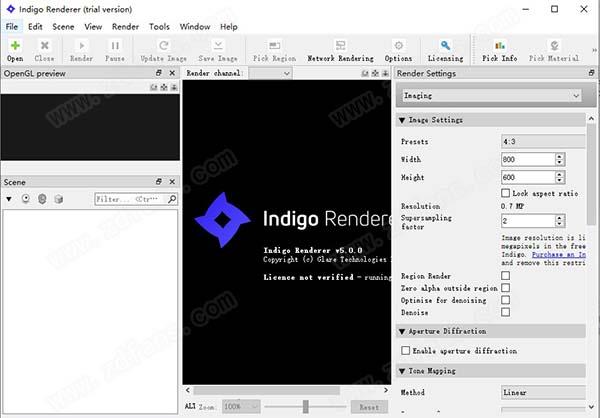
Task: Click the Indigo Renderer app logo in title bar
Action: coord(11,9)
